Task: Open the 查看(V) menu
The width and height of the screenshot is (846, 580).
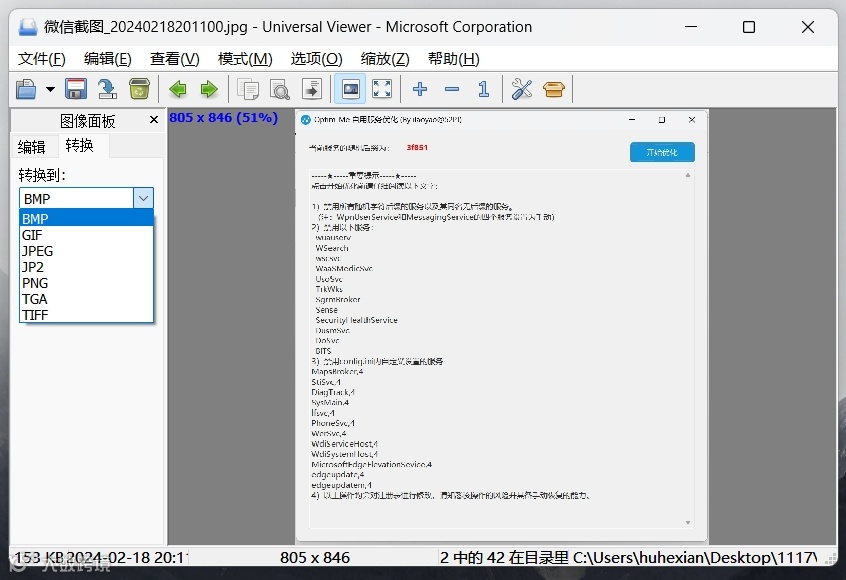Action: click(174, 59)
